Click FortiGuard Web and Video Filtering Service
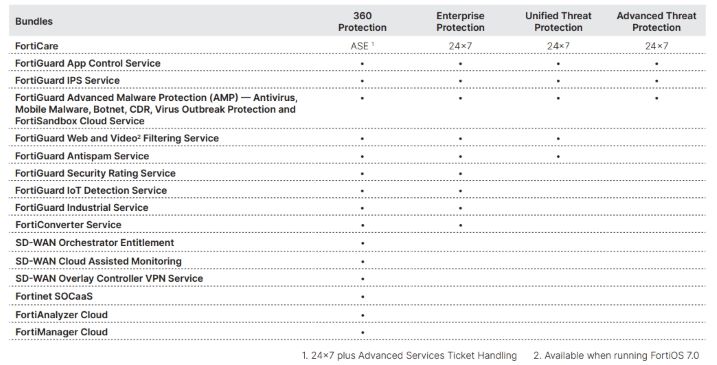717x365 pixels. point(117,138)
